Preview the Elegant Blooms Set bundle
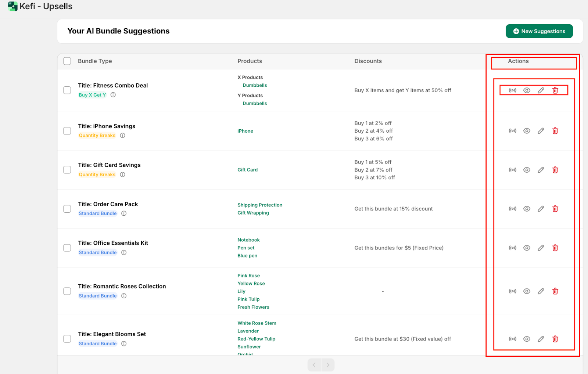This screenshot has height=374, width=588. click(x=527, y=339)
